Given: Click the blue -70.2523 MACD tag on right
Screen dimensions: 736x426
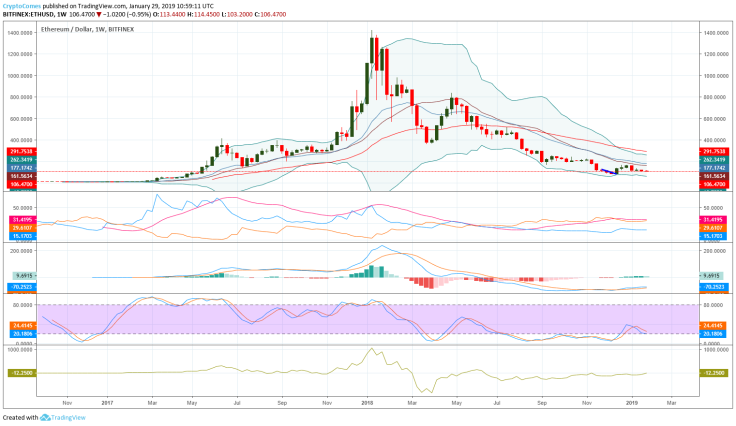Looking at the screenshot, I should click(x=713, y=287).
